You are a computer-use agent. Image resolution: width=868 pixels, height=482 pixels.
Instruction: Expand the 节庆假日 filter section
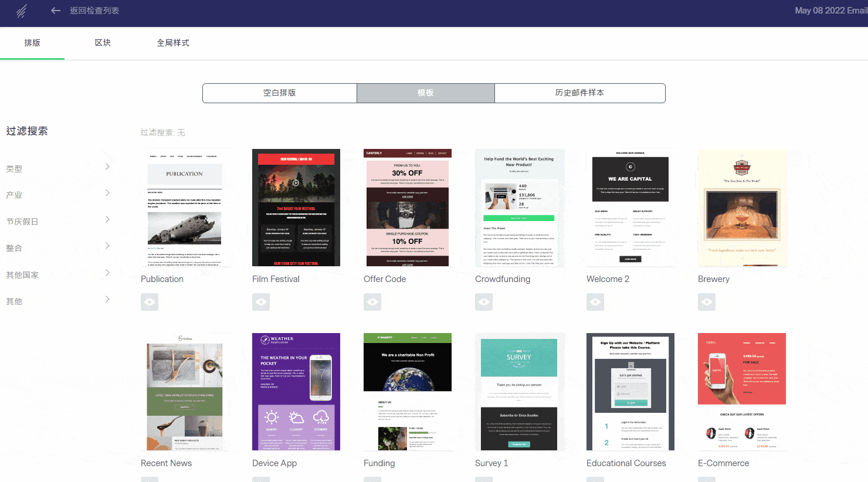click(57, 221)
